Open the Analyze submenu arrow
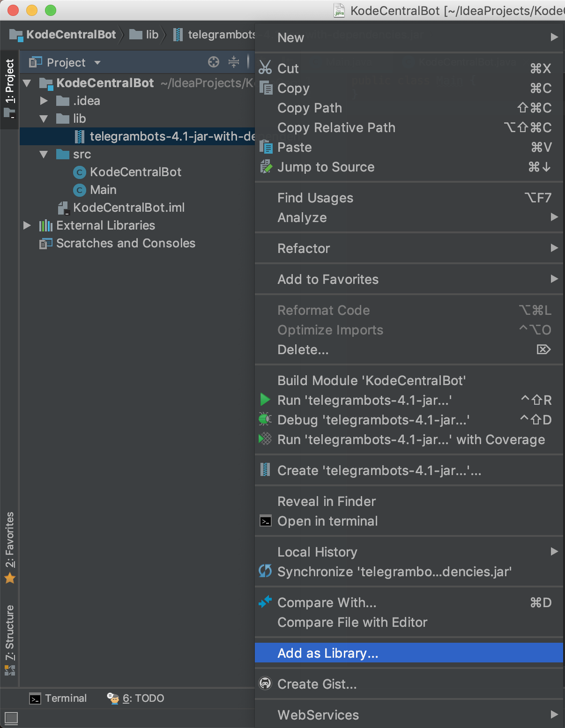This screenshot has width=565, height=728. pos(554,217)
